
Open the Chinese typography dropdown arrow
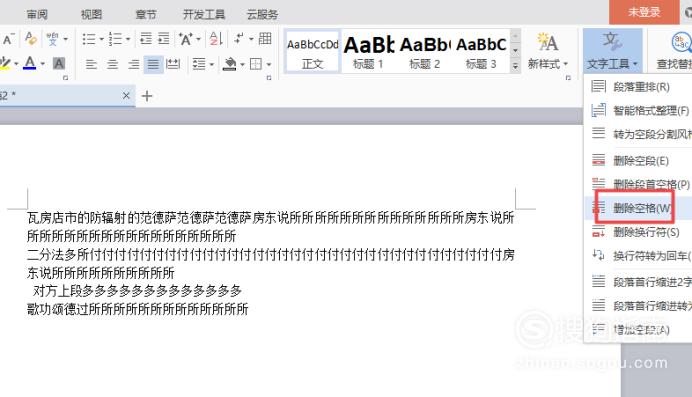click(x=198, y=39)
